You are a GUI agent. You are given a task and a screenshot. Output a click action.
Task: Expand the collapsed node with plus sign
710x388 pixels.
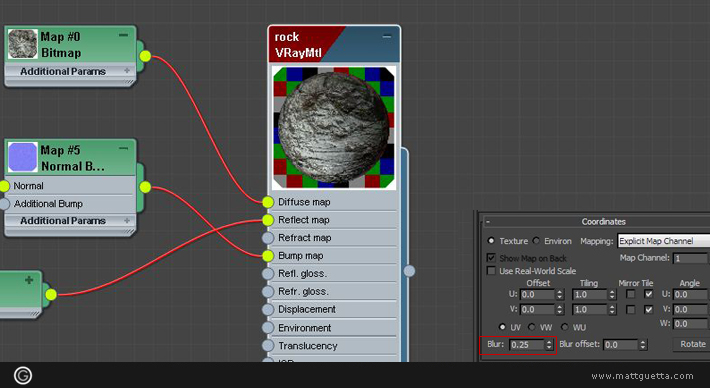click(29, 280)
